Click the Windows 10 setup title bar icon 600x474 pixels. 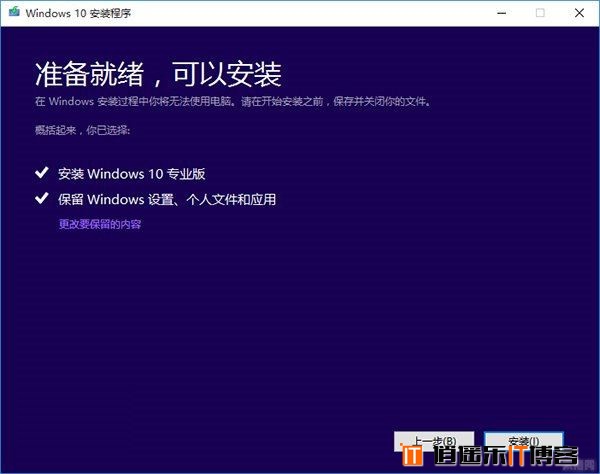click(x=15, y=12)
